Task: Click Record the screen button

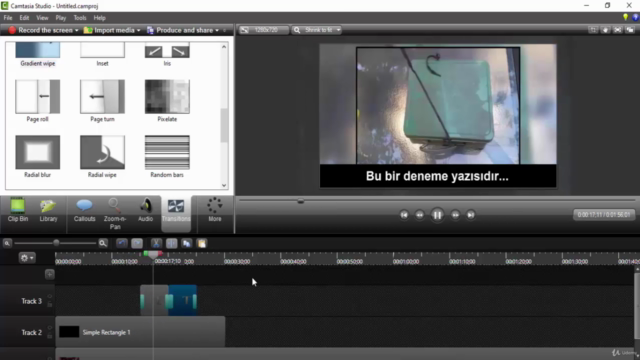Action: click(40, 30)
